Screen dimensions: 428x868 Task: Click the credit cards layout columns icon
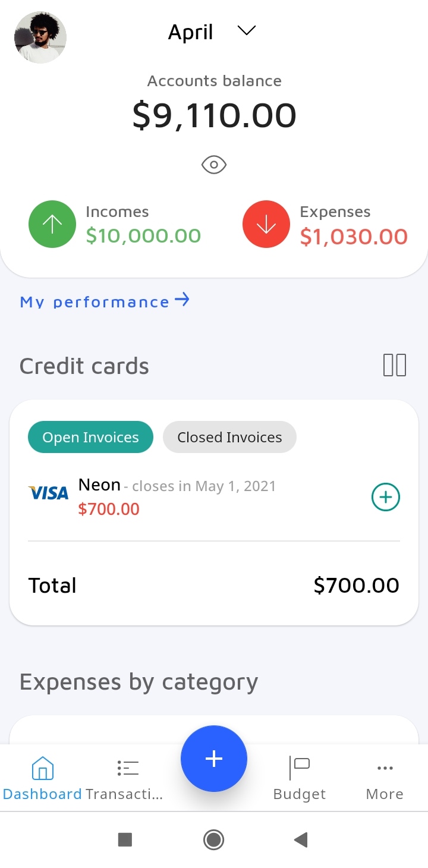394,365
